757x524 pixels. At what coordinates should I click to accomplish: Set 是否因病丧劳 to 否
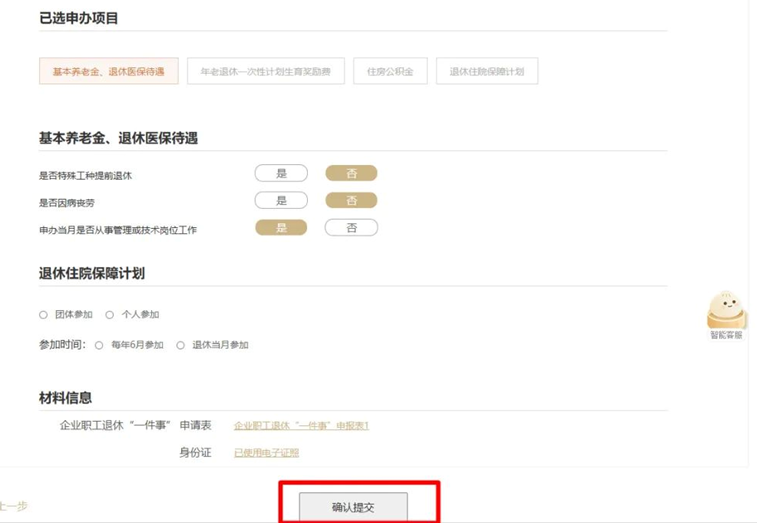pos(351,201)
